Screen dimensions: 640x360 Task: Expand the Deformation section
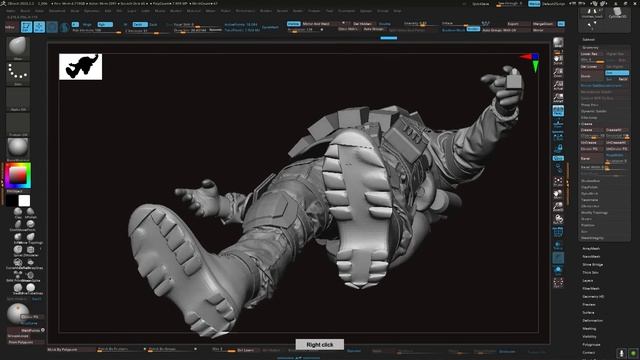(592, 320)
